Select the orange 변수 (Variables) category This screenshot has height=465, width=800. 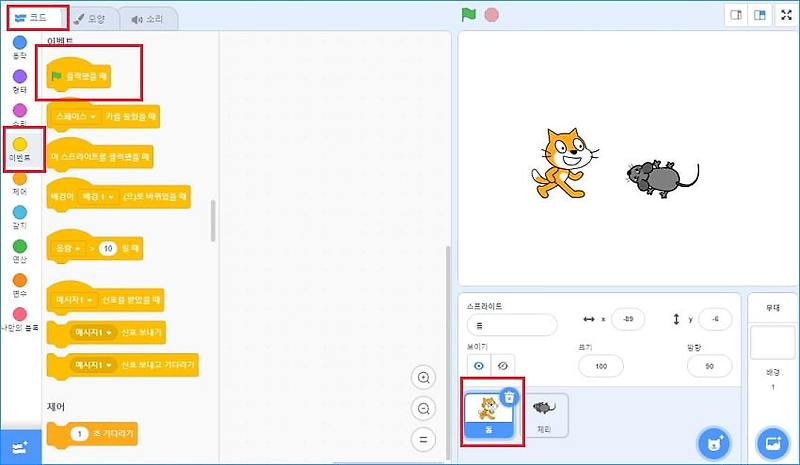(20, 285)
